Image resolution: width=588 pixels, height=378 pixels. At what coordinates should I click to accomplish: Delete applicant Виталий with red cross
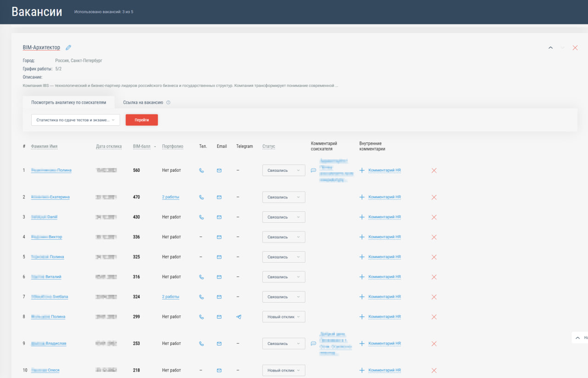pos(434,277)
